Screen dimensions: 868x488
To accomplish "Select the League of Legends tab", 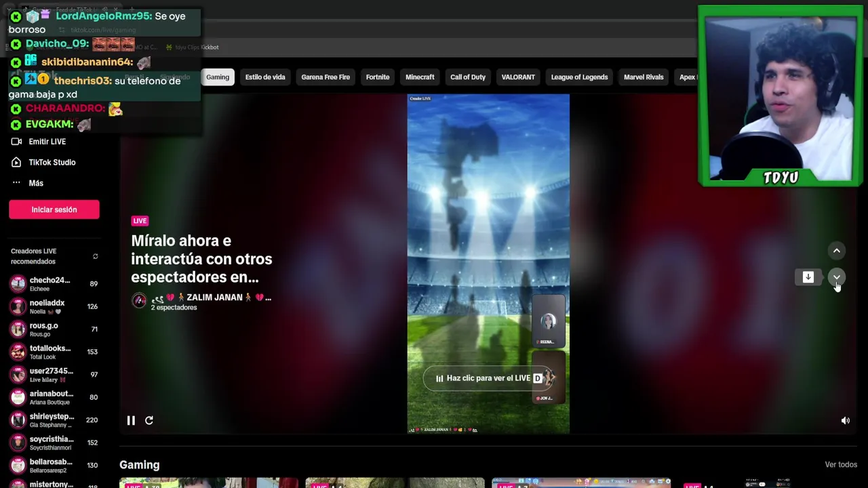I will (579, 77).
